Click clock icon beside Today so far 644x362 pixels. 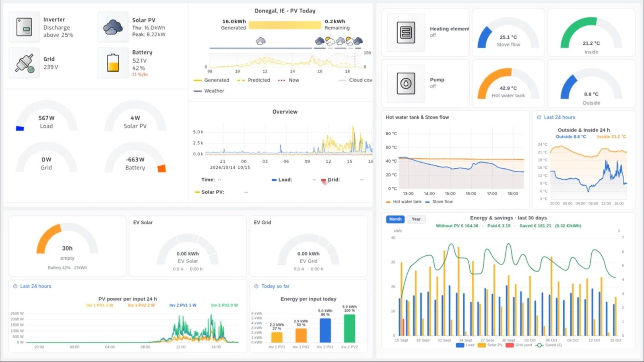click(x=256, y=286)
